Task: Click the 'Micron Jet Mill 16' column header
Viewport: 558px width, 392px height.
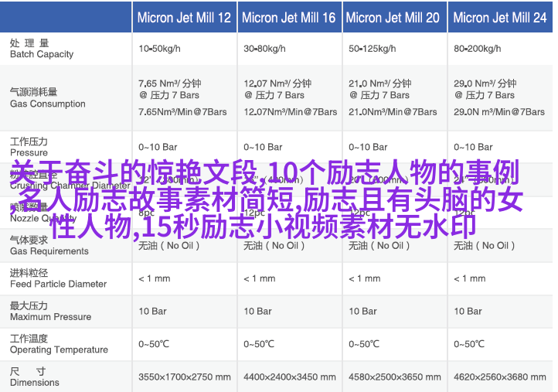Action: click(x=288, y=18)
